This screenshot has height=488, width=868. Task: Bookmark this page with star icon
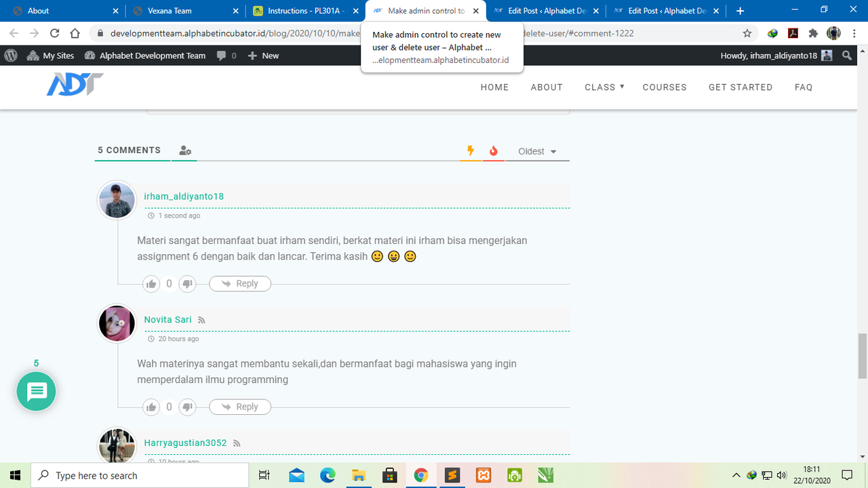click(747, 33)
